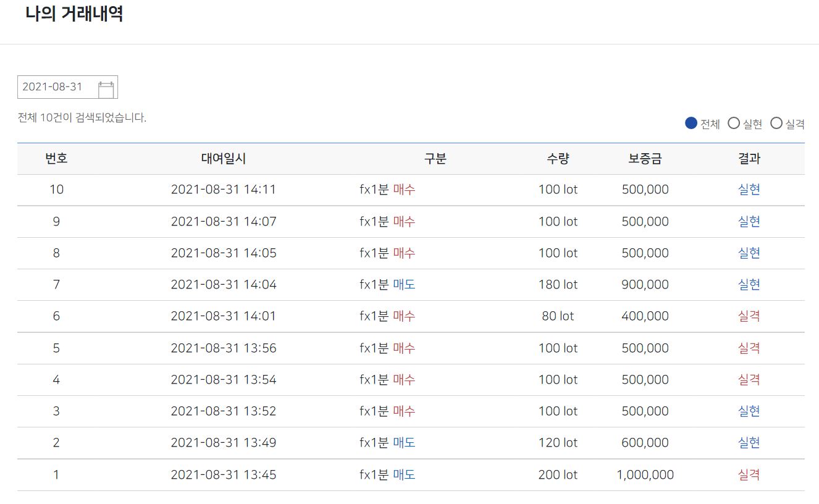
Task: Select the 실격 radio filter
Action: pos(776,124)
